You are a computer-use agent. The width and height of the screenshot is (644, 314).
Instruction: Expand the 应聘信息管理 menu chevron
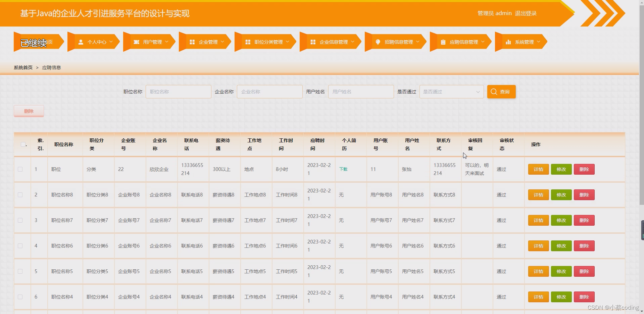[x=483, y=42]
